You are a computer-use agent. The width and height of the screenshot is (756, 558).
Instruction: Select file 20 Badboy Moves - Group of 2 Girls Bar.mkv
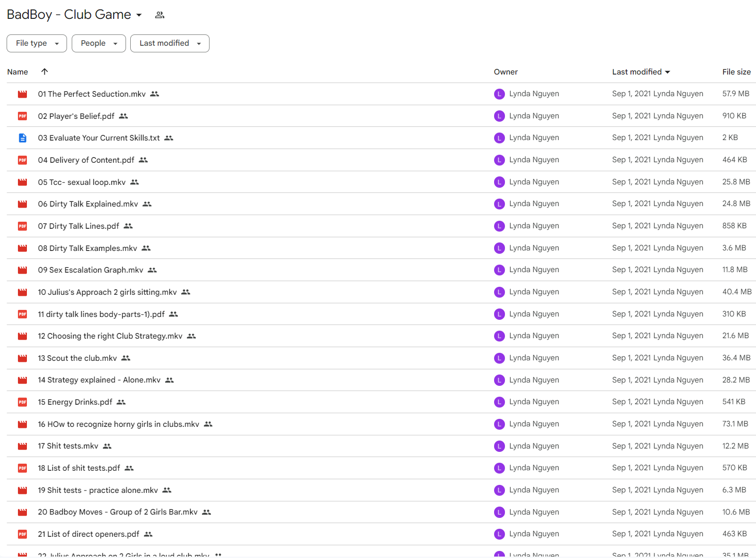(118, 512)
